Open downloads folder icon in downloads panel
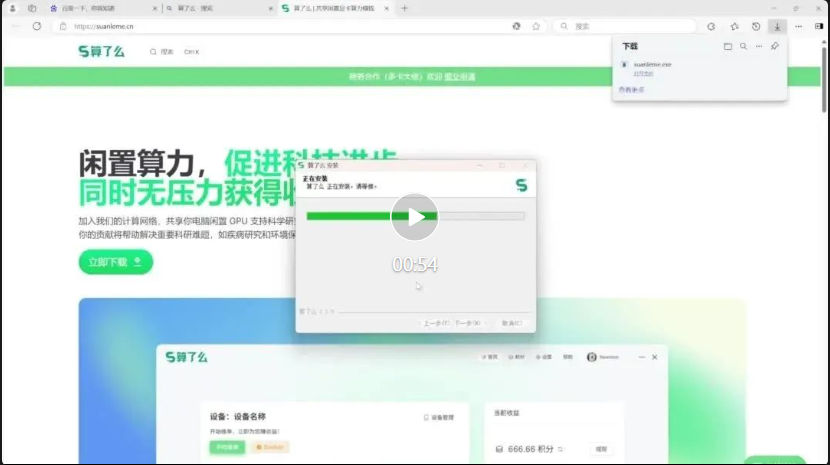The width and height of the screenshot is (830, 465). click(727, 46)
